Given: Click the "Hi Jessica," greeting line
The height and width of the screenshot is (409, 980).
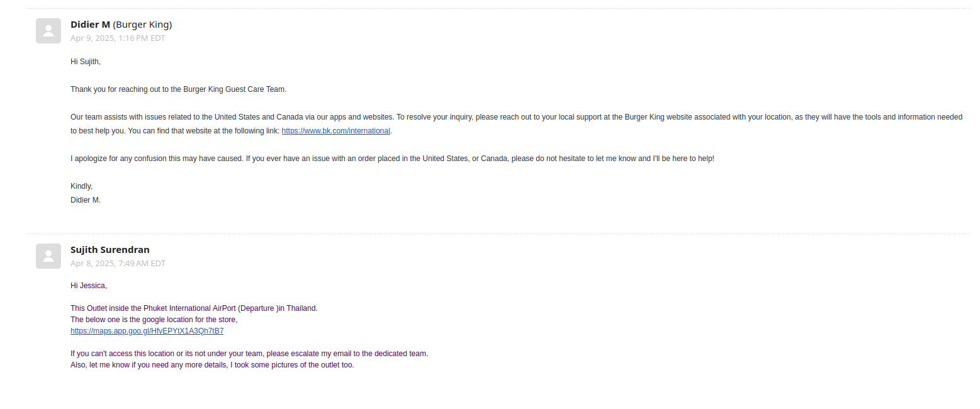Looking at the screenshot, I should (x=89, y=286).
